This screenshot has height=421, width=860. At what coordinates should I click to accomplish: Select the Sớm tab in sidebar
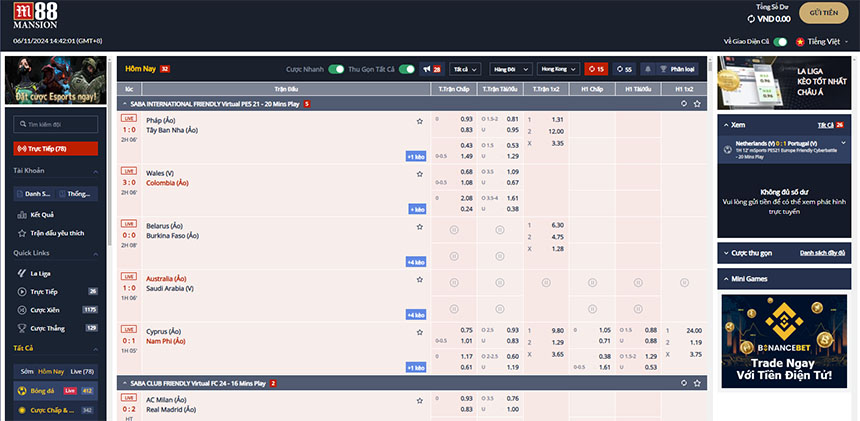click(25, 371)
